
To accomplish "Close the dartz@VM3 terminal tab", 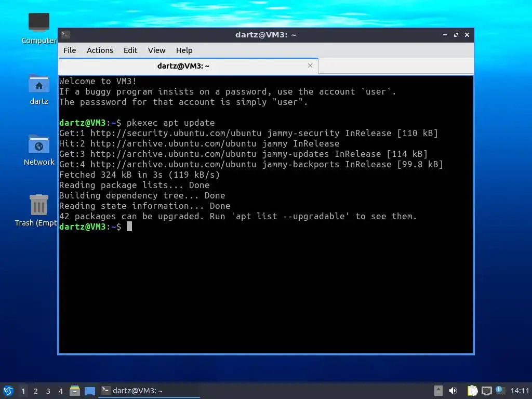I will tap(310, 65).
